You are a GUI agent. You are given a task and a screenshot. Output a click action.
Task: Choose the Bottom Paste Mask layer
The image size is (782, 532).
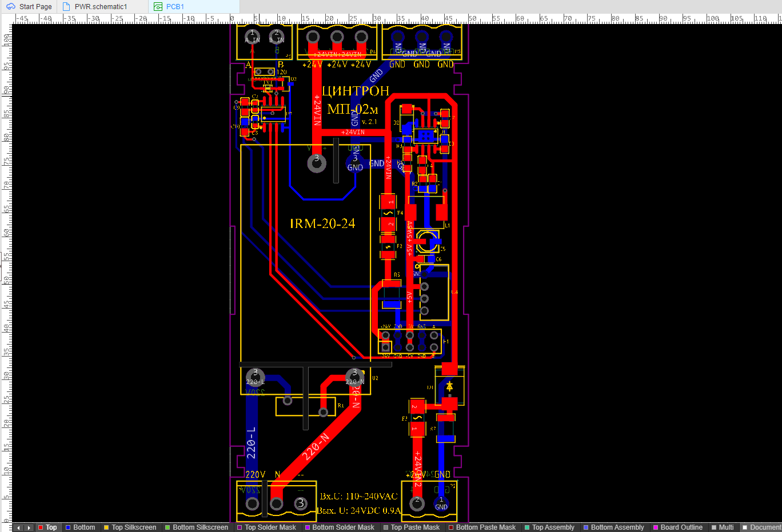(482, 527)
